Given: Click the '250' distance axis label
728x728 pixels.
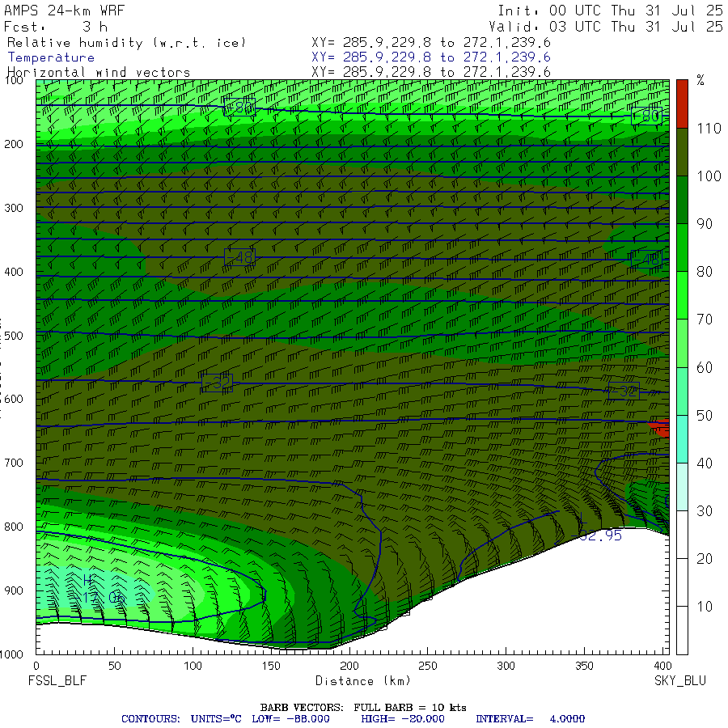Looking at the screenshot, I should coord(427,666).
